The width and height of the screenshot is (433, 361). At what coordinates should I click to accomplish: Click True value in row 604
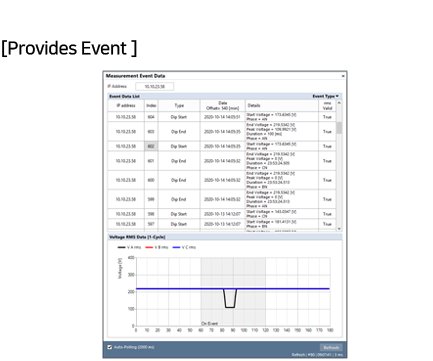327,117
